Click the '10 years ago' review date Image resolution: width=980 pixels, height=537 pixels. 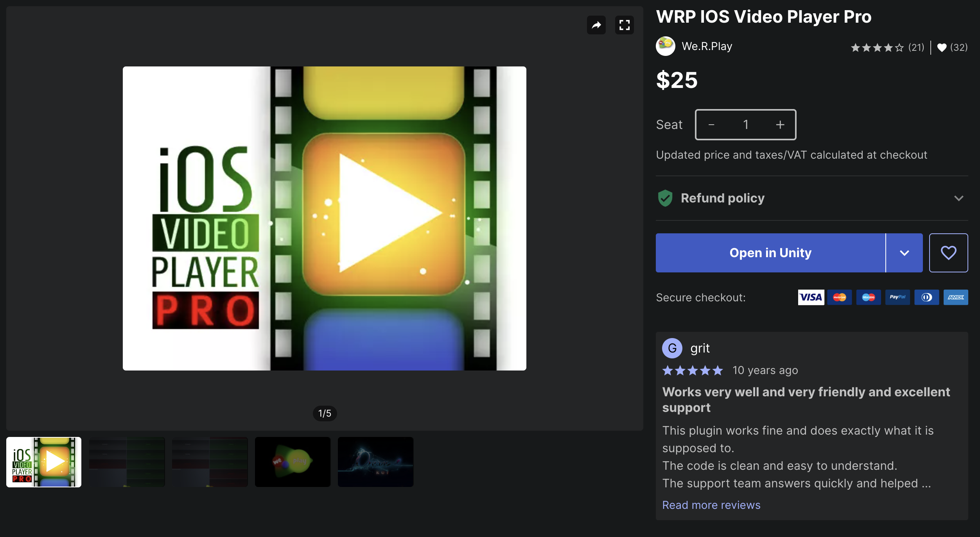pyautogui.click(x=765, y=370)
